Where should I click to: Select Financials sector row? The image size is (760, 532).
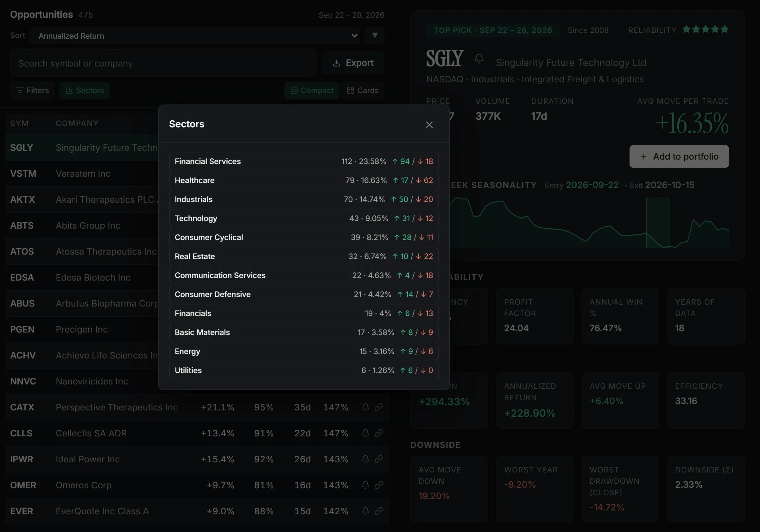[x=304, y=313]
